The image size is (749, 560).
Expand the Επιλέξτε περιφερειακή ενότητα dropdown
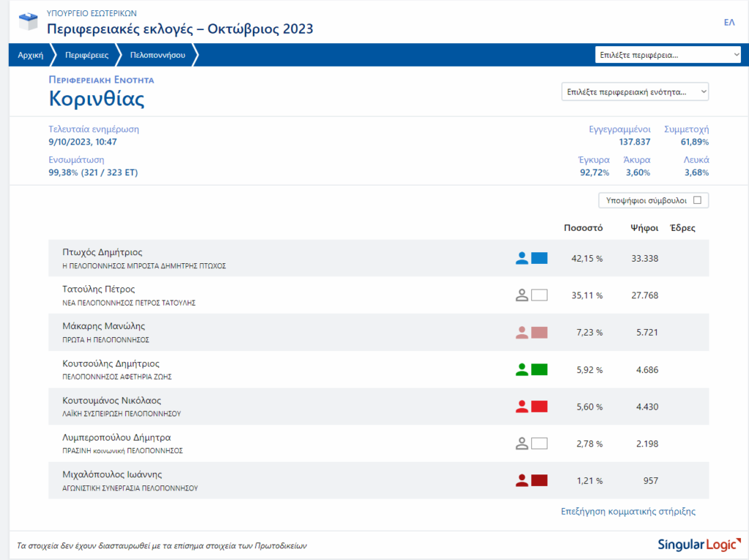click(x=635, y=92)
